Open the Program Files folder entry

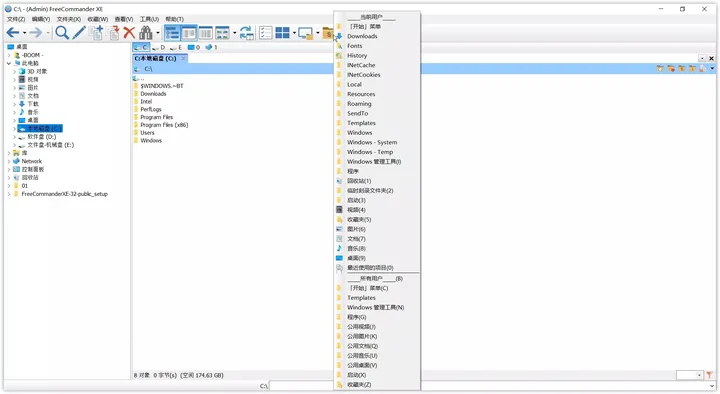[157, 117]
